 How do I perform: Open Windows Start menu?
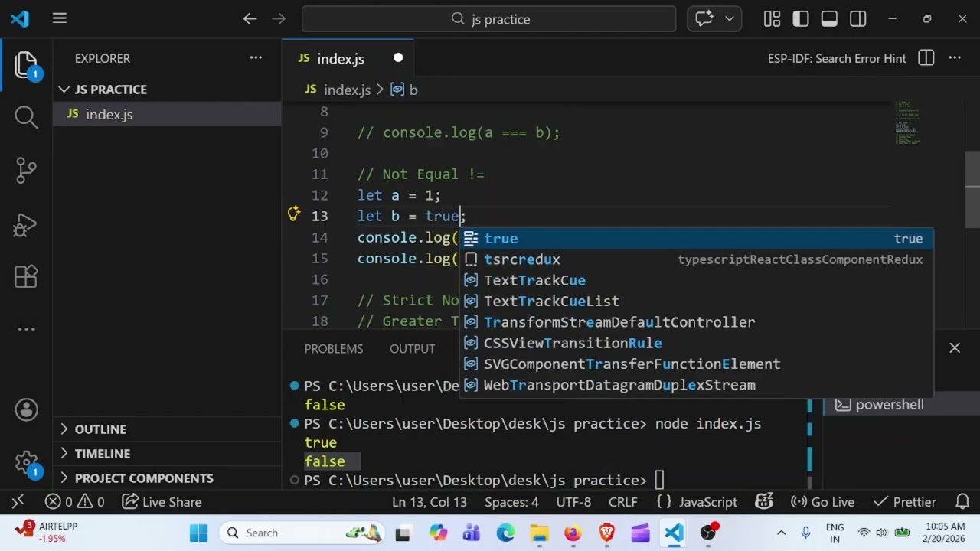198,533
